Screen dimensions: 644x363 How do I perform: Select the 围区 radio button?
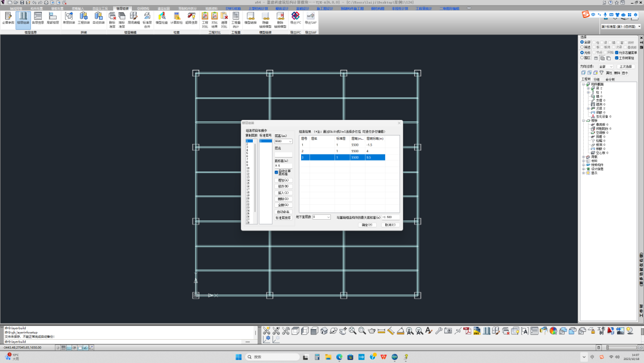[582, 58]
